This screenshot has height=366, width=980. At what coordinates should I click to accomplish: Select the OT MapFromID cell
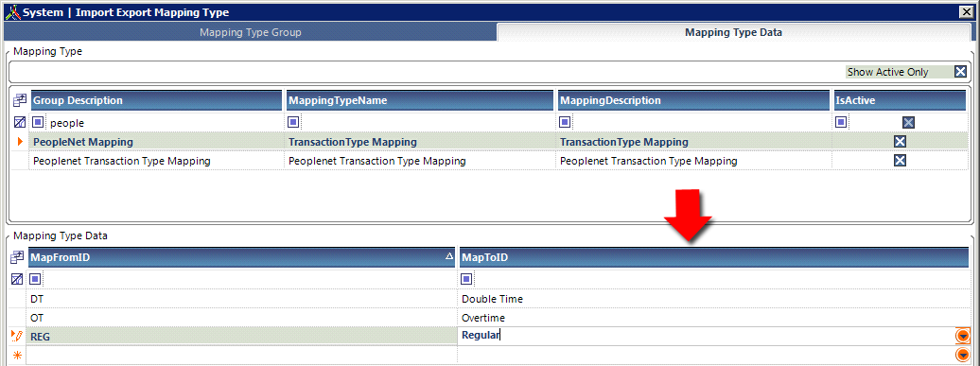pos(241,318)
